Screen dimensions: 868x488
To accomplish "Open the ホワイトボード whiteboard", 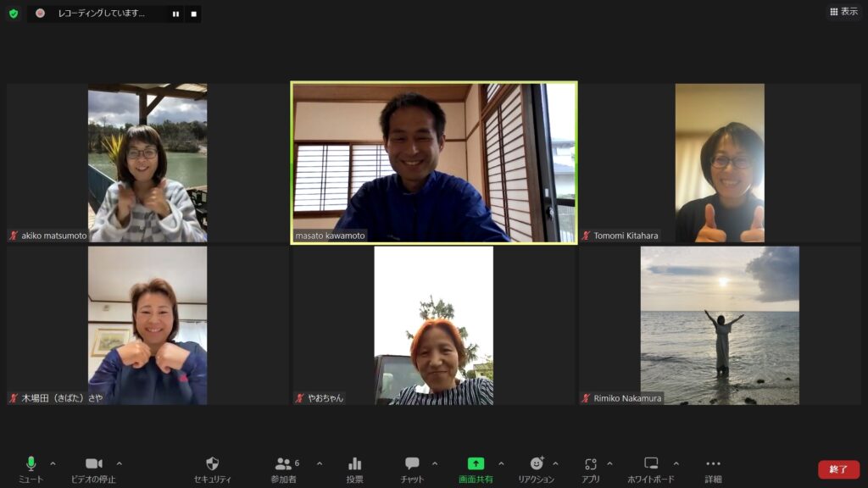I will tap(651, 469).
